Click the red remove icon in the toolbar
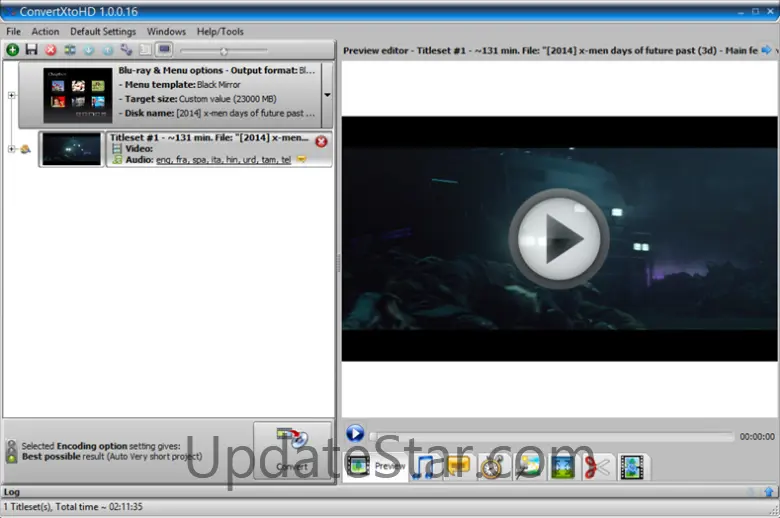This screenshot has height=518, width=780. tap(50, 50)
